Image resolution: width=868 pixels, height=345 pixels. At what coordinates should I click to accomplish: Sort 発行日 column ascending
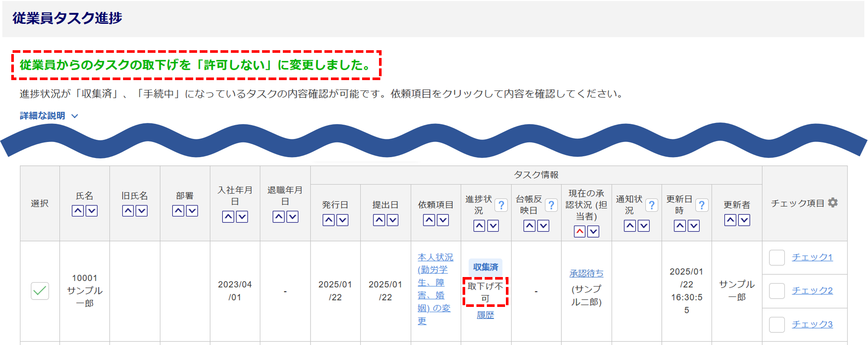tap(329, 220)
